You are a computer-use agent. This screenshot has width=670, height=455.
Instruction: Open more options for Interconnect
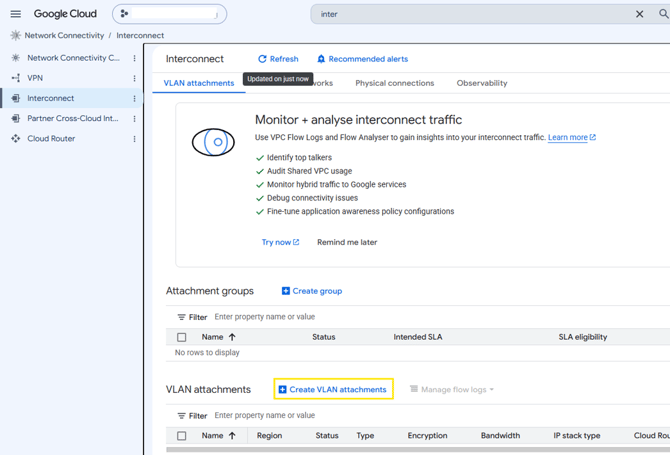pyautogui.click(x=134, y=99)
